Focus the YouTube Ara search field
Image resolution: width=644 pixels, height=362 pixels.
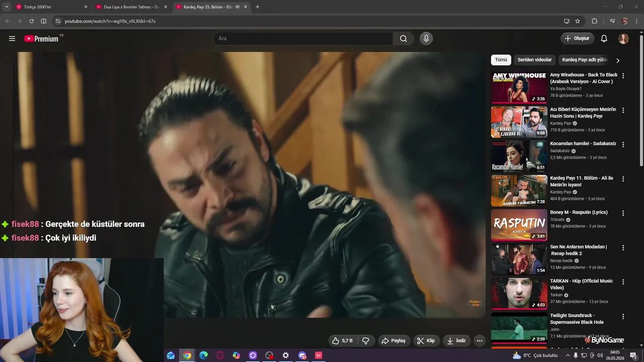tap(304, 39)
